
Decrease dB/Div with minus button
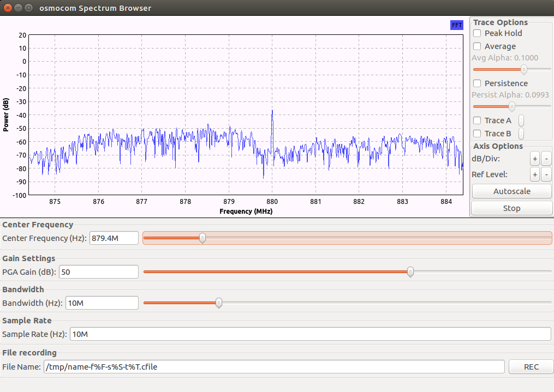point(546,159)
